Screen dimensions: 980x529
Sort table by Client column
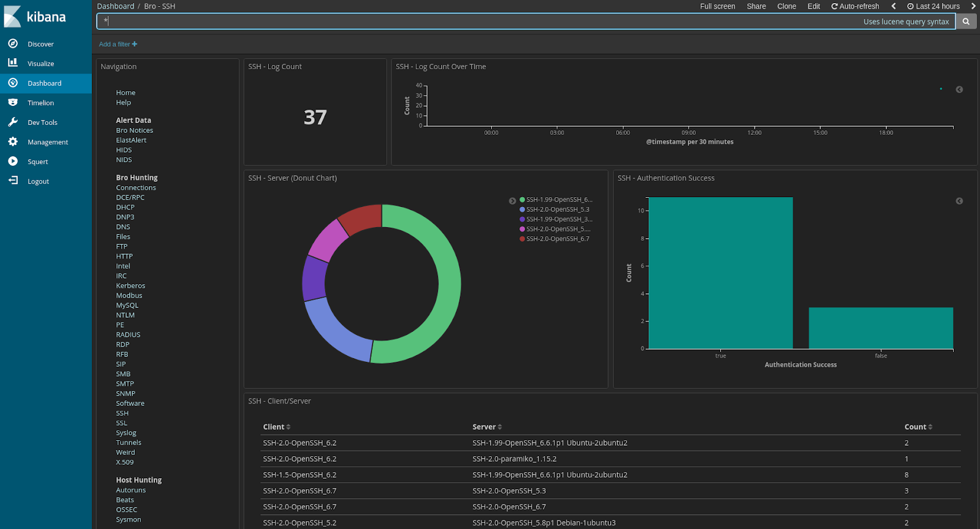pyautogui.click(x=277, y=427)
